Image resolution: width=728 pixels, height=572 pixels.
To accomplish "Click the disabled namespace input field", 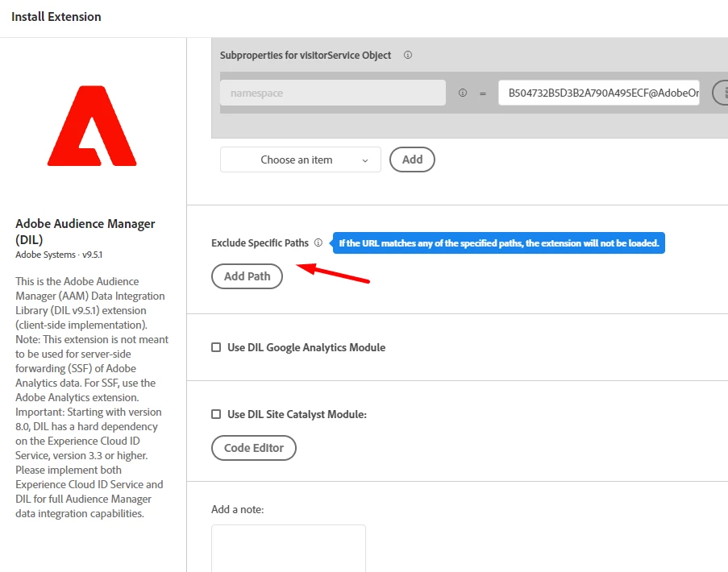I will coord(333,93).
